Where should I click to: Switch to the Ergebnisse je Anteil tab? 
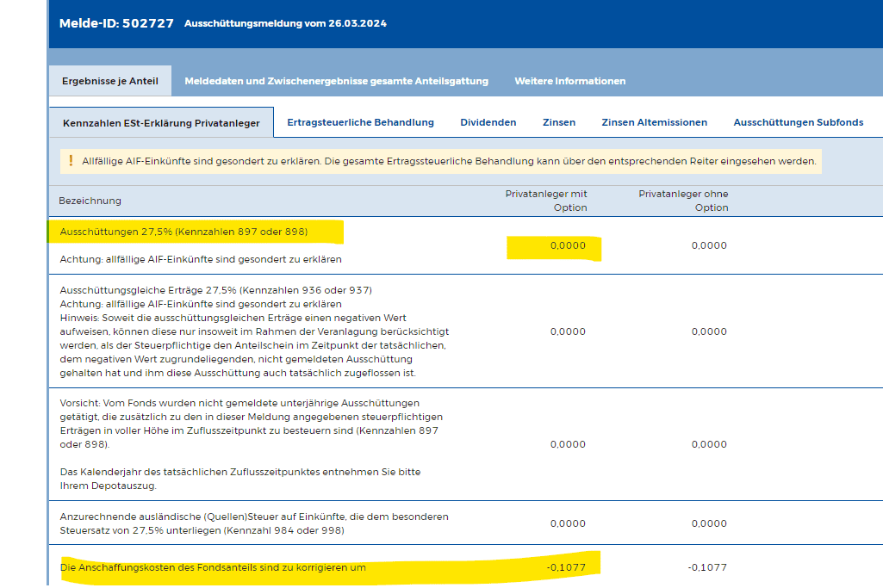[109, 81]
